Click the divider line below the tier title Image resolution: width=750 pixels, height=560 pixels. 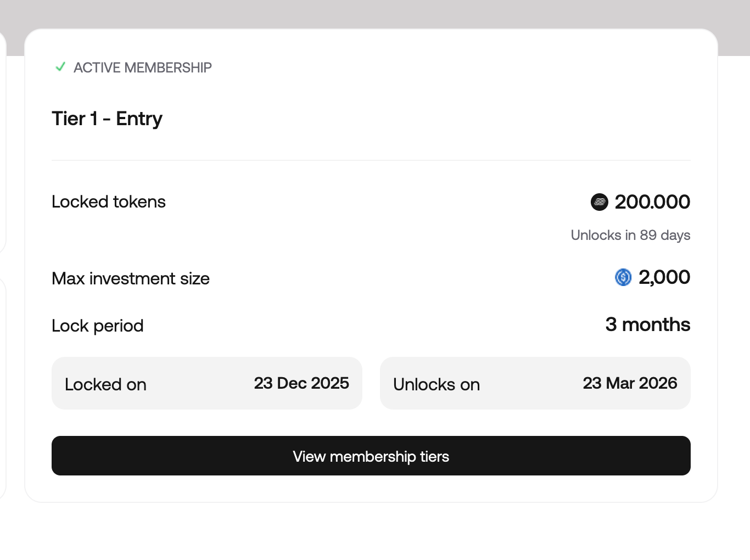pos(371,160)
